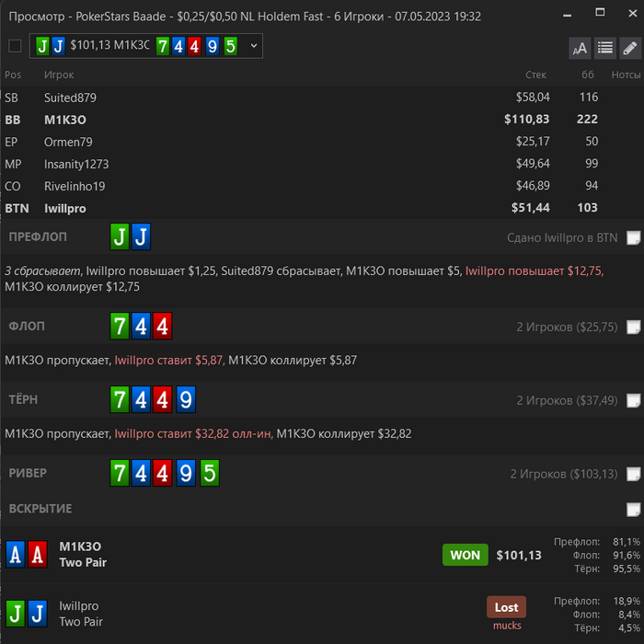The width and height of the screenshot is (644, 644).
Task: Select player Insanity1273 in the list
Action: [x=76, y=165]
